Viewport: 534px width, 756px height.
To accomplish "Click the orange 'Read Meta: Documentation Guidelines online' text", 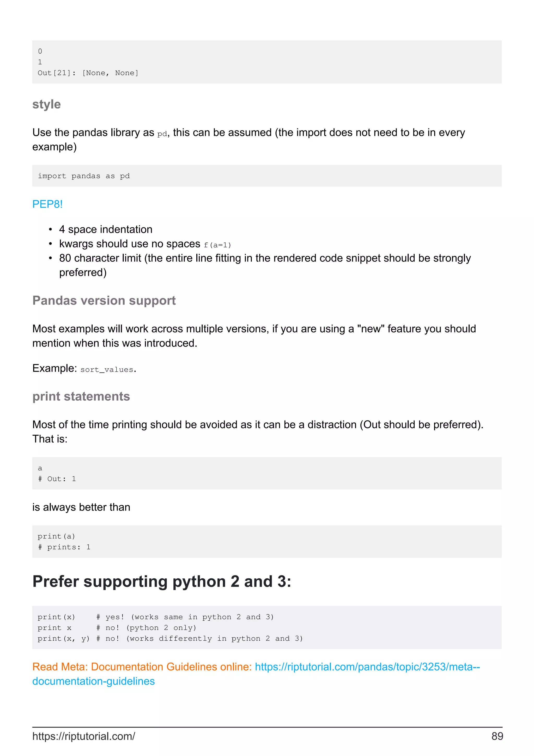I will pyautogui.click(x=142, y=667).
